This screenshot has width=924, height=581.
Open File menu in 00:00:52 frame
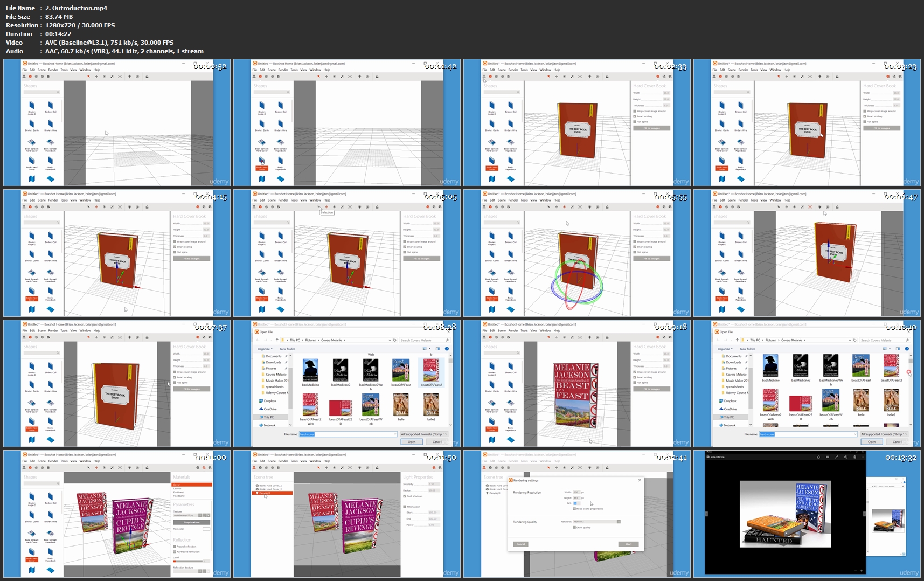point(25,70)
